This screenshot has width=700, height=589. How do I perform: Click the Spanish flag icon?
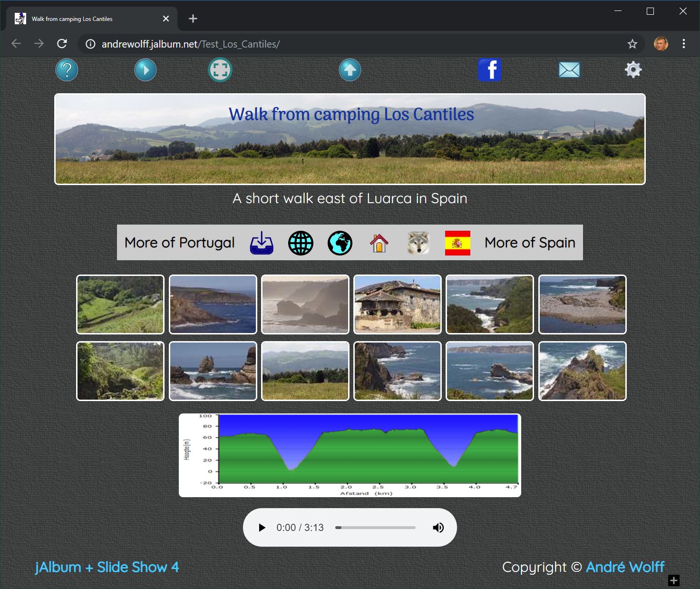coord(457,243)
